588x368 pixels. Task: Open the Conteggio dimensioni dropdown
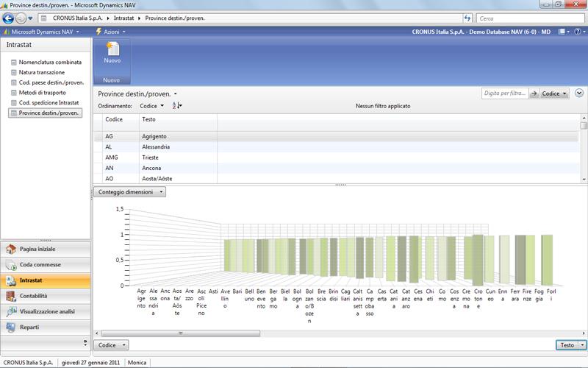coord(129,192)
